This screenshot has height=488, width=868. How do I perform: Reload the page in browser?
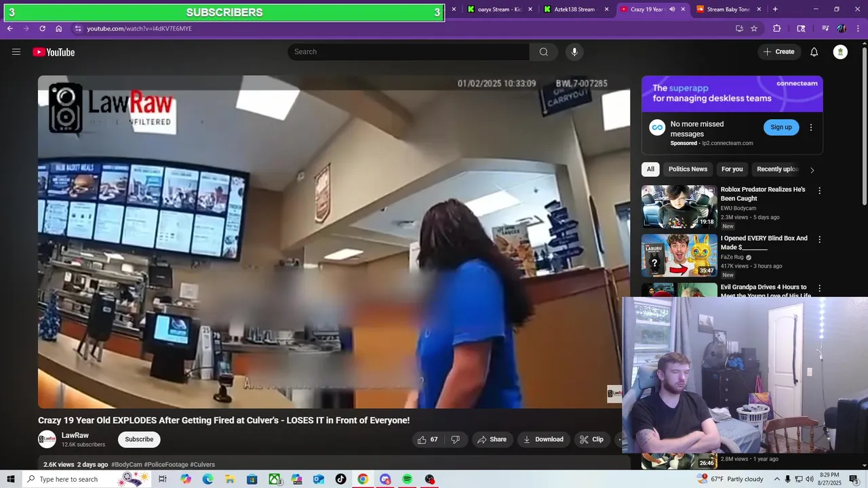click(x=42, y=28)
